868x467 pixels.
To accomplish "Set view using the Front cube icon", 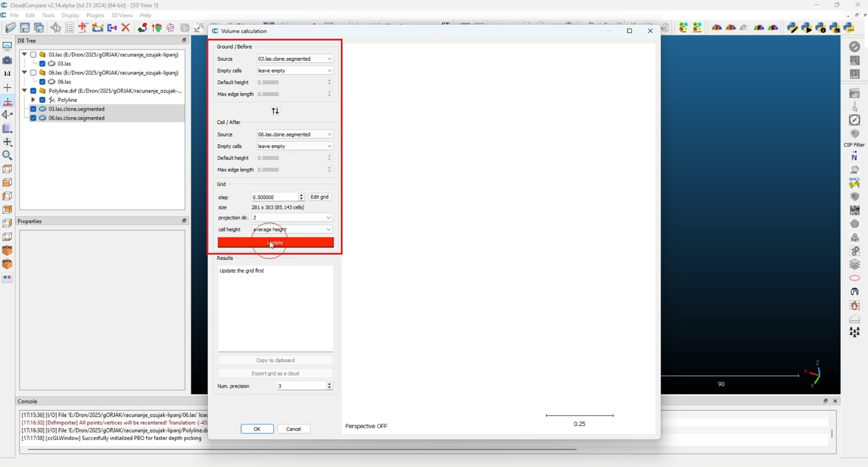I will tap(7, 250).
